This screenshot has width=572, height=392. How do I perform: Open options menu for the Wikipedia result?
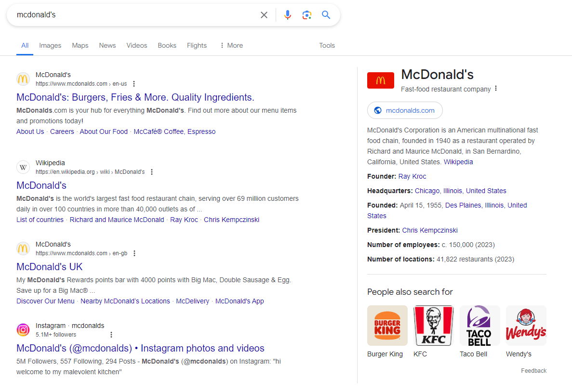point(152,172)
